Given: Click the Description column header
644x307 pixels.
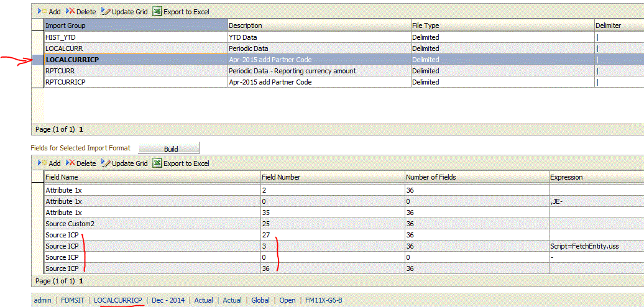Looking at the screenshot, I should point(320,25).
